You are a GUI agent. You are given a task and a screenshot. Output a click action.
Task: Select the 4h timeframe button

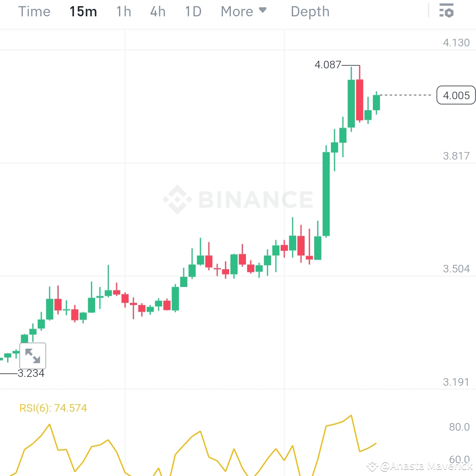pyautogui.click(x=157, y=11)
